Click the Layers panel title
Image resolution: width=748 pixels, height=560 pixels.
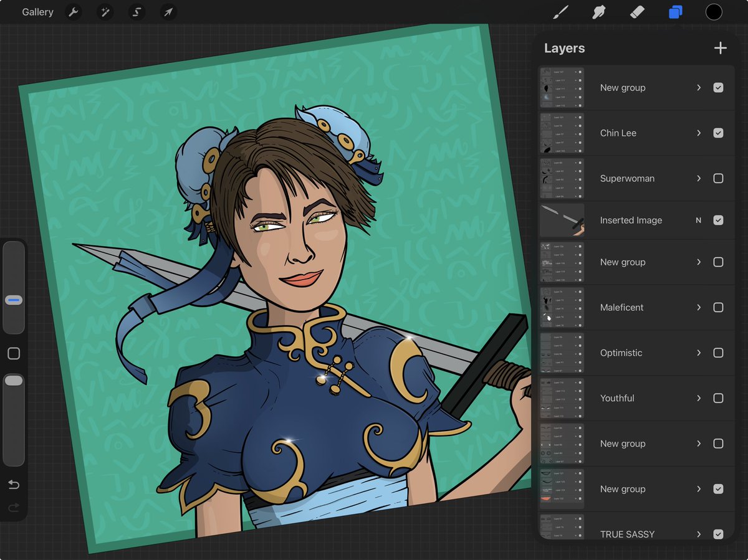[564, 48]
